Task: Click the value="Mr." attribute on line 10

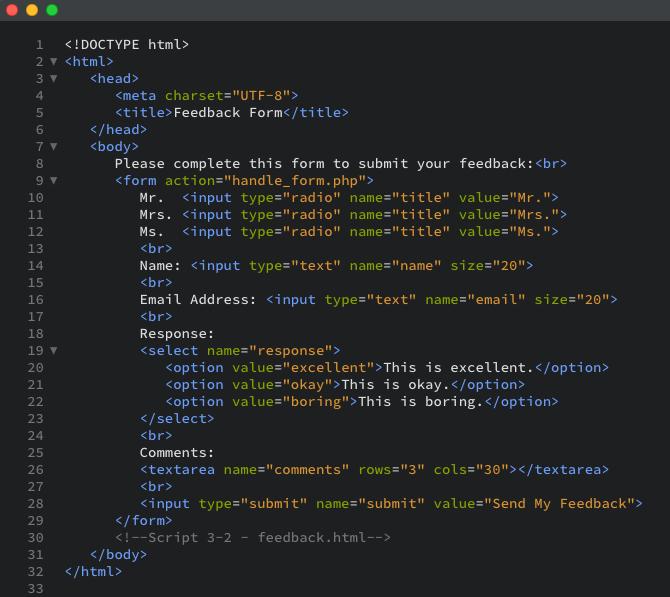Action: tap(504, 197)
